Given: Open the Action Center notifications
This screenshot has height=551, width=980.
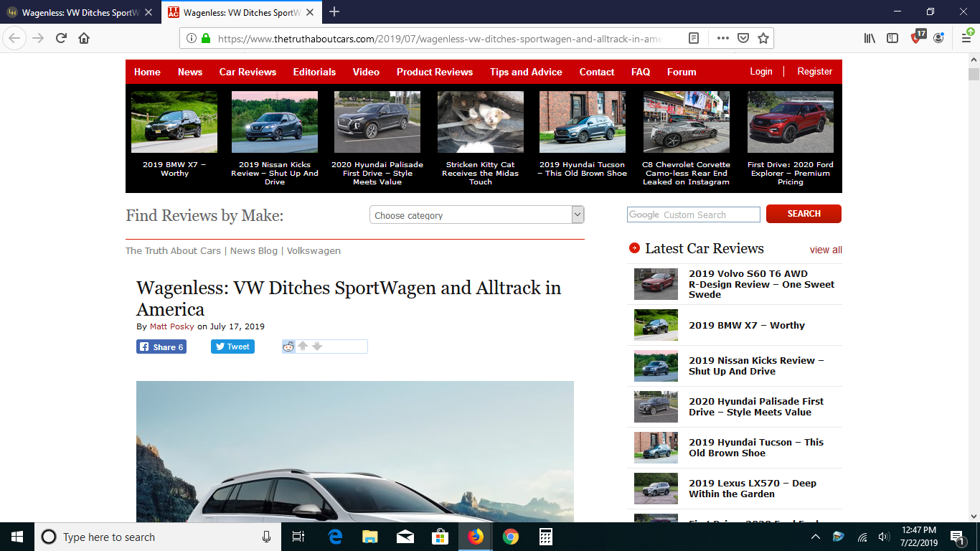Looking at the screenshot, I should (x=956, y=537).
